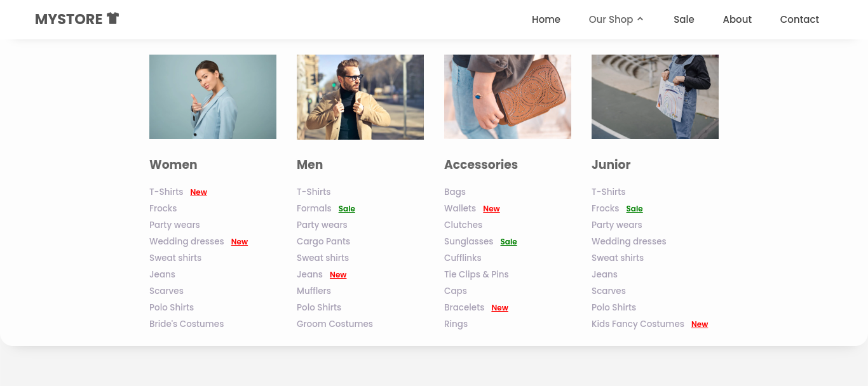The height and width of the screenshot is (386, 868).
Task: Click the MYSTORE t-shirt logo icon
Action: pyautogui.click(x=113, y=18)
